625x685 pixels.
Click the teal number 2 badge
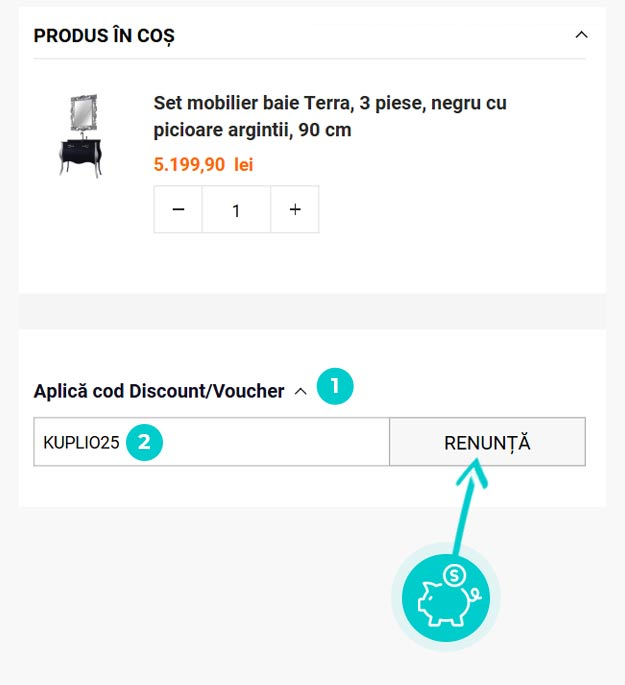144,442
